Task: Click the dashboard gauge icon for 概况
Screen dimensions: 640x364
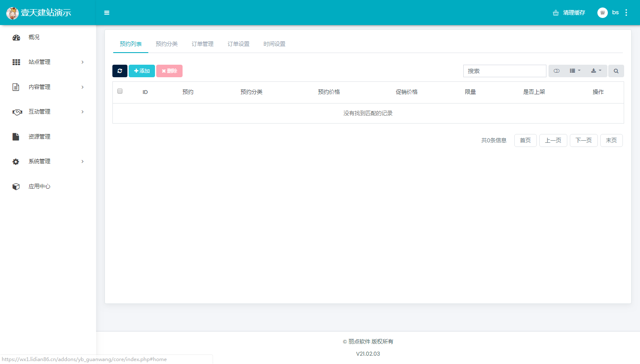Action: pyautogui.click(x=16, y=38)
